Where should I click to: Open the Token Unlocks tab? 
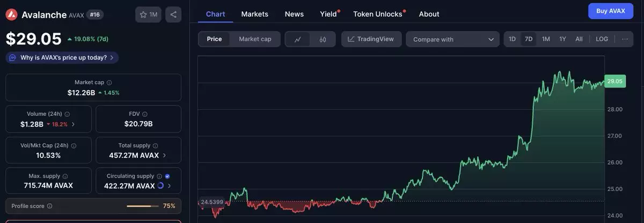(377, 14)
